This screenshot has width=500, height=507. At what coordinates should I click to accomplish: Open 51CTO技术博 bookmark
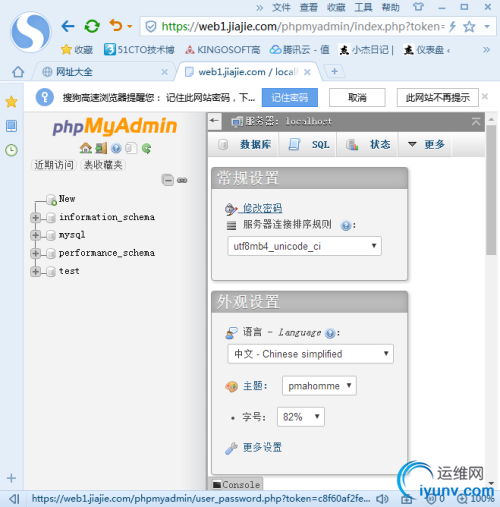click(139, 50)
